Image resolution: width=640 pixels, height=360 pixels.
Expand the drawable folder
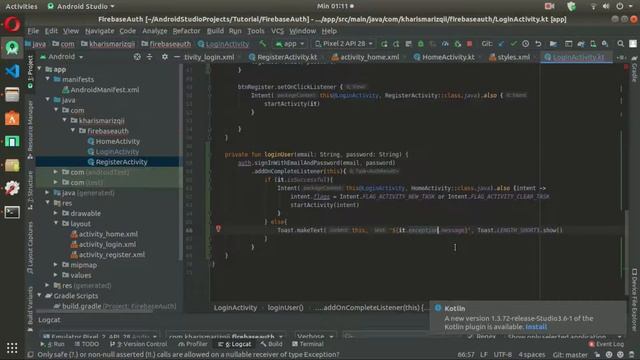click(56, 213)
